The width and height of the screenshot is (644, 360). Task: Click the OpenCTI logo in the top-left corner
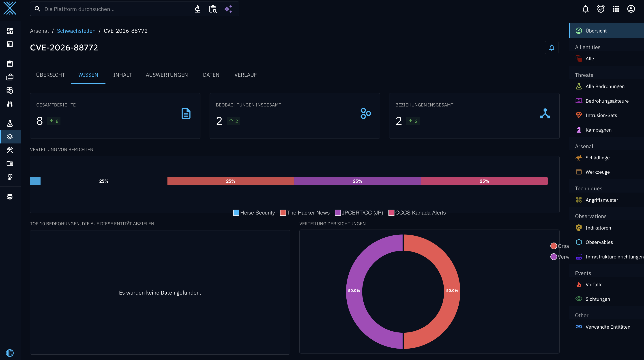pos(10,8)
